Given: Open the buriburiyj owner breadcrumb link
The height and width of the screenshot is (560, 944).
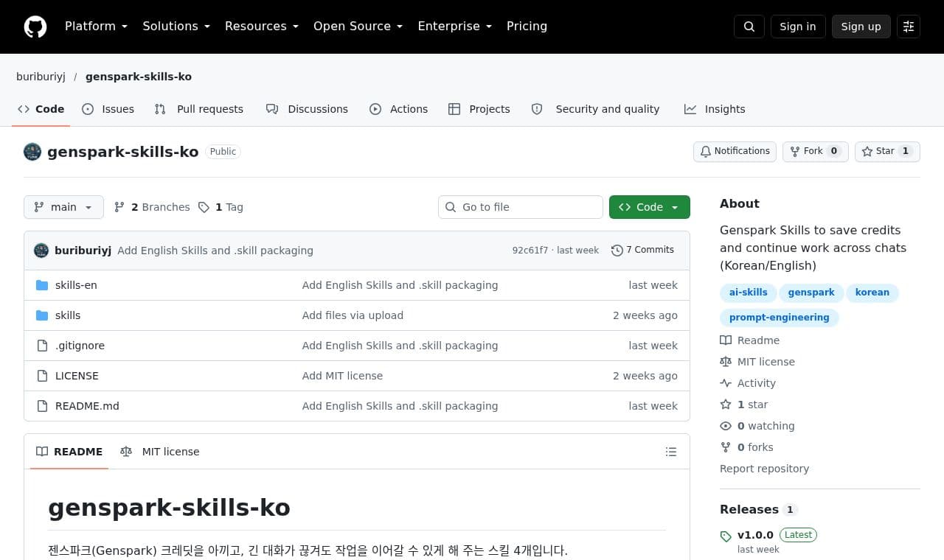Looking at the screenshot, I should (x=41, y=77).
